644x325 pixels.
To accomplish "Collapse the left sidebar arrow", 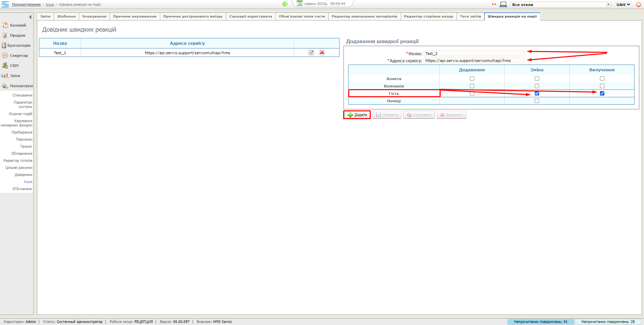I will pyautogui.click(x=30, y=17).
